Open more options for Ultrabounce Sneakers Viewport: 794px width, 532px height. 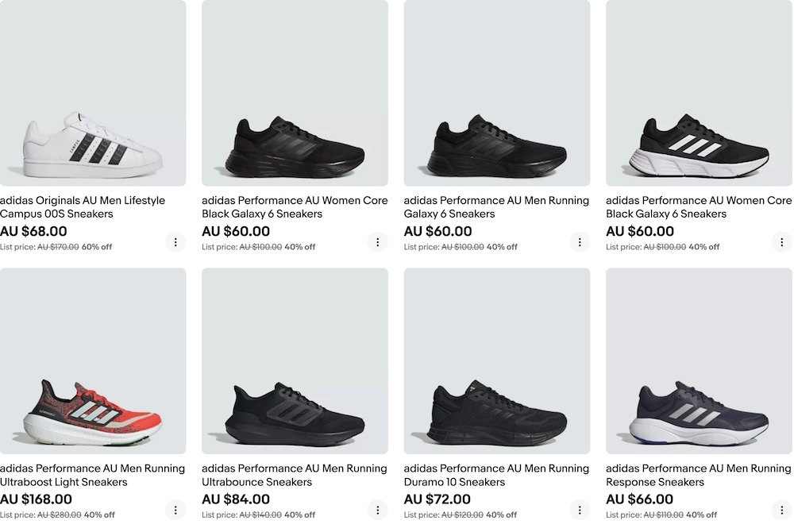pos(377,510)
